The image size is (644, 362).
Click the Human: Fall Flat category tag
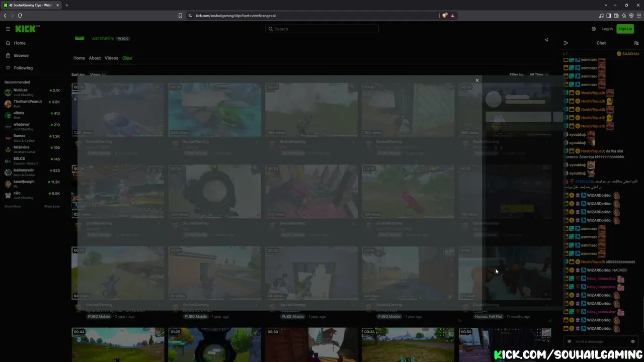tap(489, 317)
